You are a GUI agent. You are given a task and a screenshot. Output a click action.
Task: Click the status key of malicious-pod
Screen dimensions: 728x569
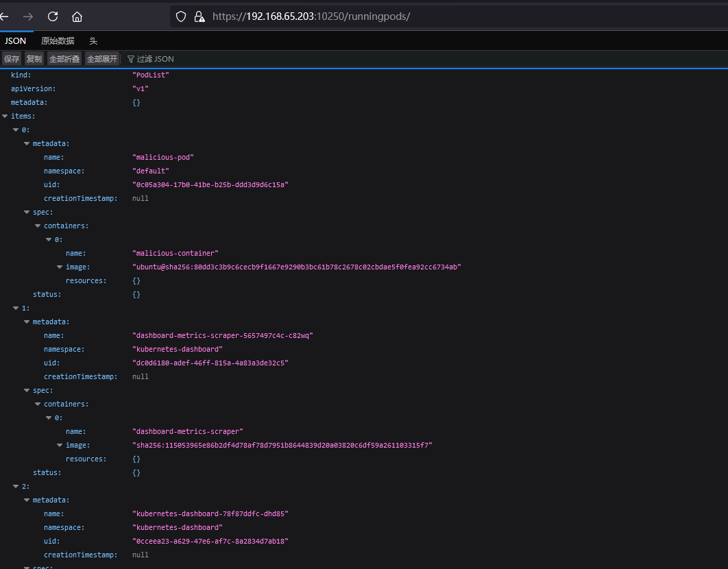click(47, 295)
